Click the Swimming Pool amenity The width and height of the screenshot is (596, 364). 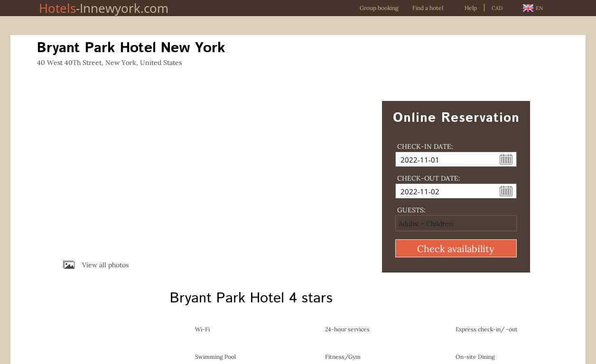215,357
